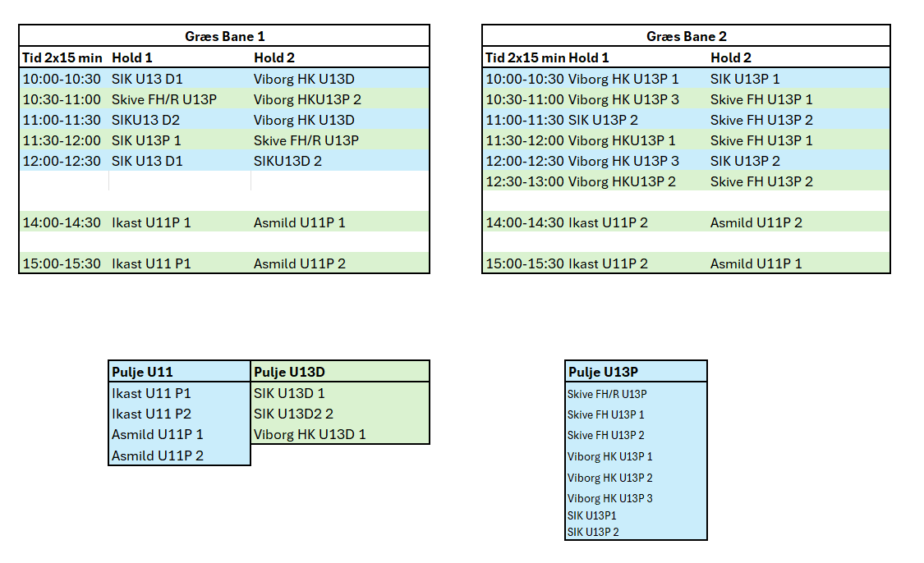Select the Græs Bane 1 title cell
This screenshot has height=563, width=924.
tap(224, 36)
